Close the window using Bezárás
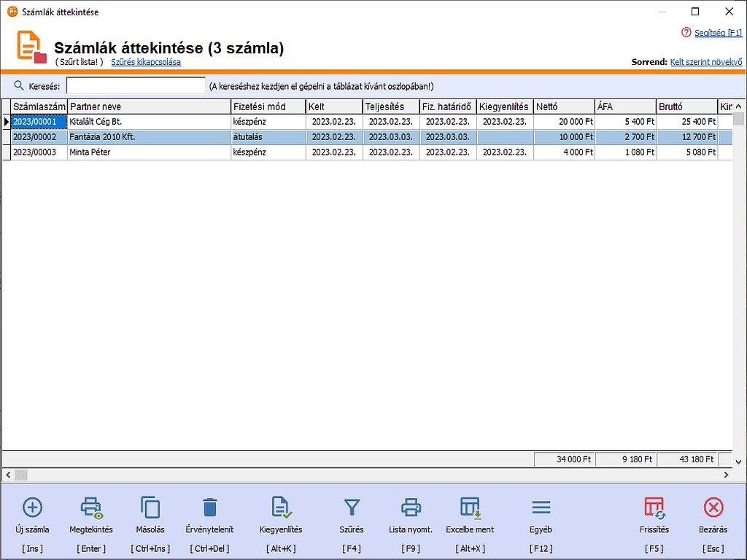The height and width of the screenshot is (560, 747). (x=713, y=507)
